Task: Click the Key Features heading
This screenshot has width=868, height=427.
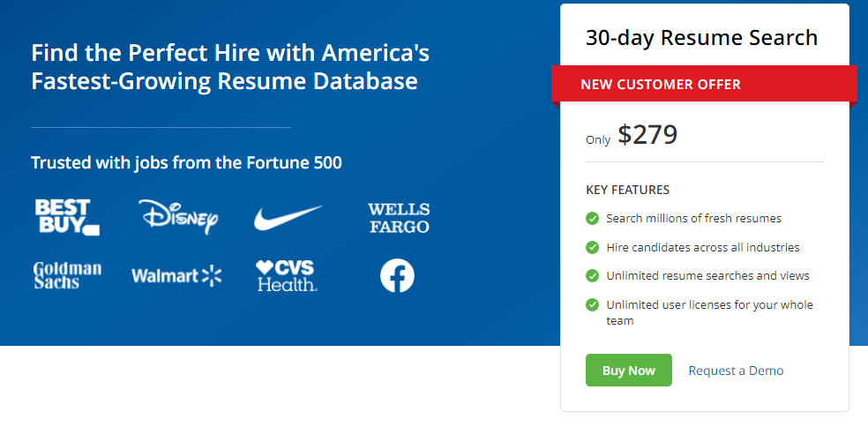Action: point(627,190)
